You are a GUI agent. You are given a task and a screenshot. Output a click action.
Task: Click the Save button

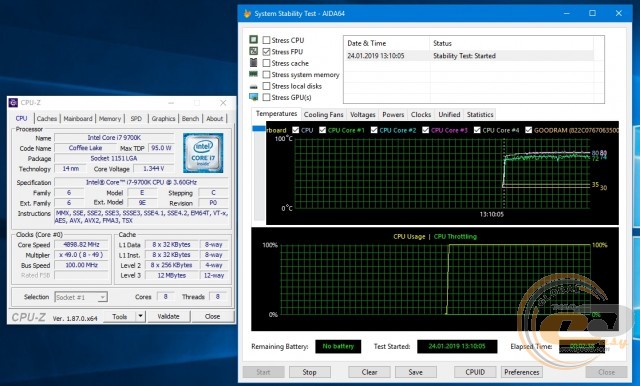416,372
